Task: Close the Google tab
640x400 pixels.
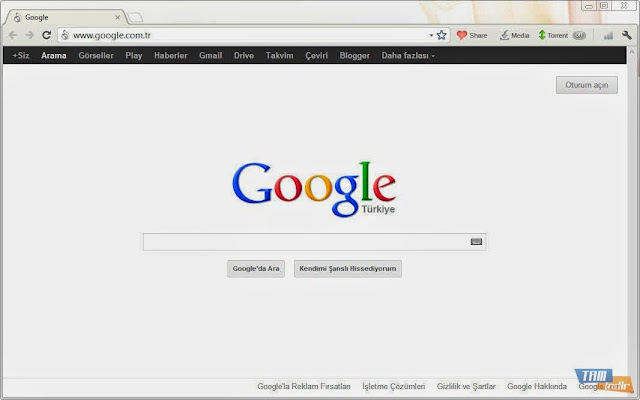Action: tap(118, 17)
